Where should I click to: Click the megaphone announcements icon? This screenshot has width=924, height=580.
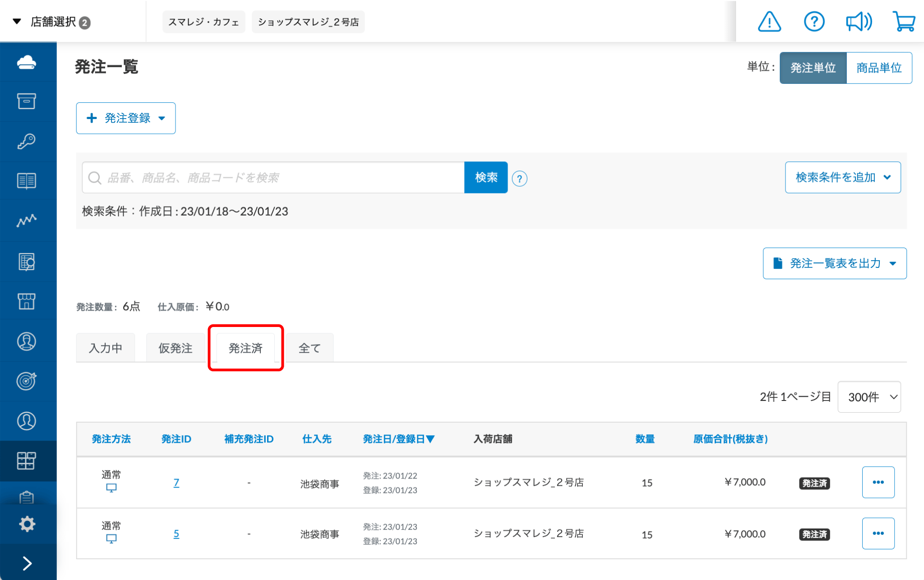pos(858,22)
